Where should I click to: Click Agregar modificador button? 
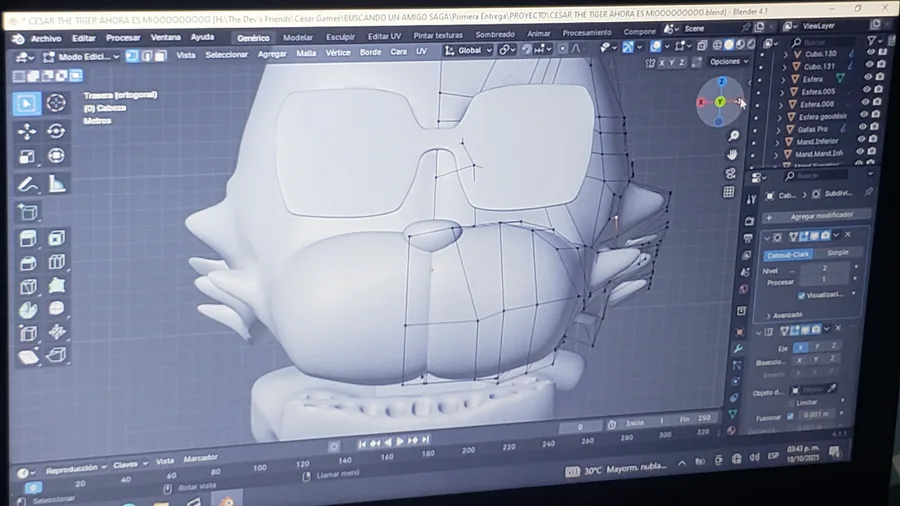[x=816, y=216]
